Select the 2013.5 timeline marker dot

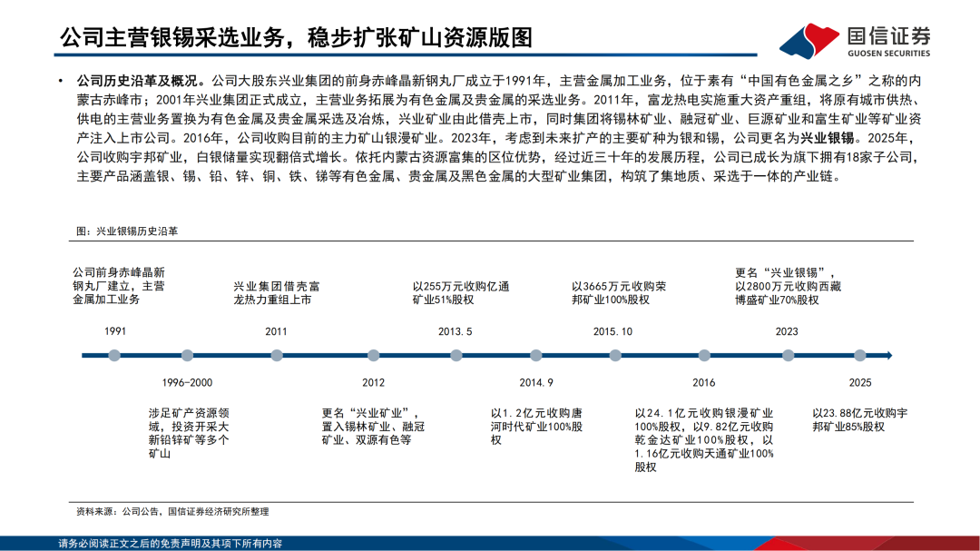(456, 355)
